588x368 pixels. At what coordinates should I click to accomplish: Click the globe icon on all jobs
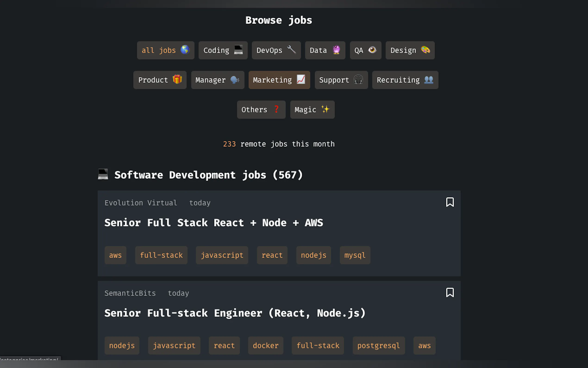(x=185, y=50)
